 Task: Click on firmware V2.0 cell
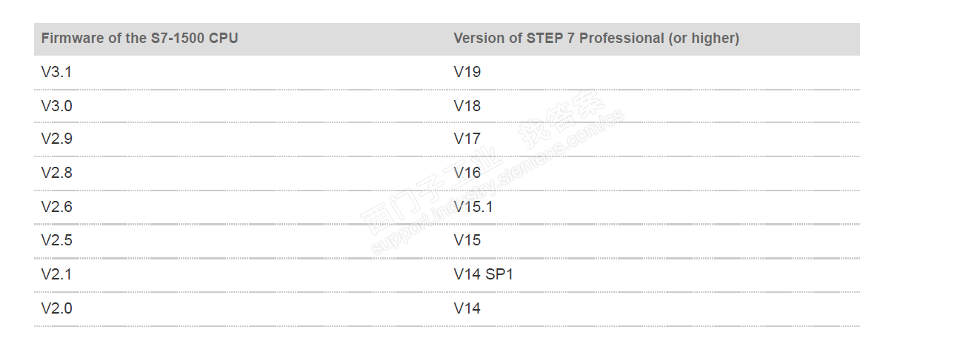56,308
